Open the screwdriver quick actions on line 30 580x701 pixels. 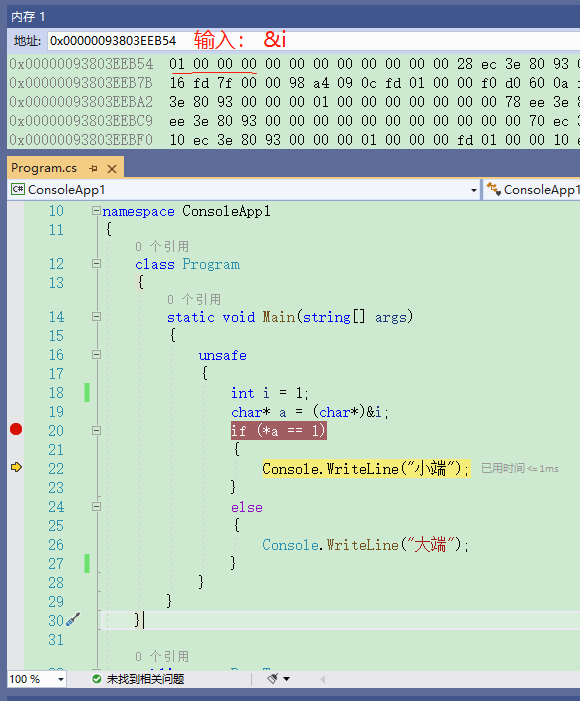pos(73,619)
